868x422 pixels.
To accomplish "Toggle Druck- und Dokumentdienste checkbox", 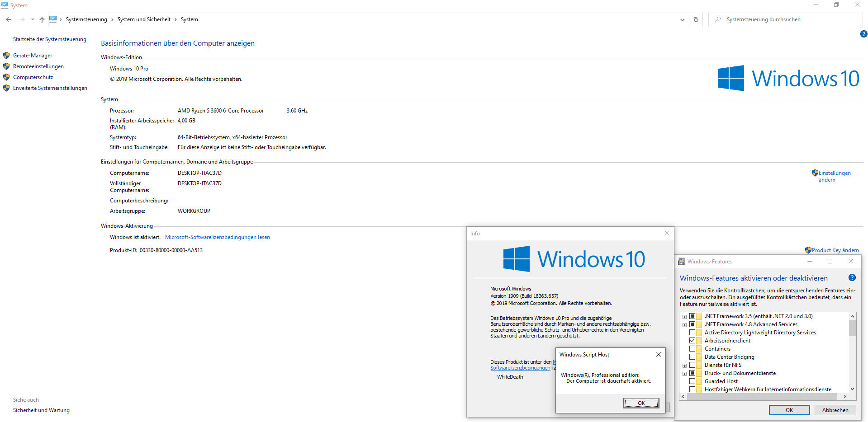I will (x=692, y=373).
